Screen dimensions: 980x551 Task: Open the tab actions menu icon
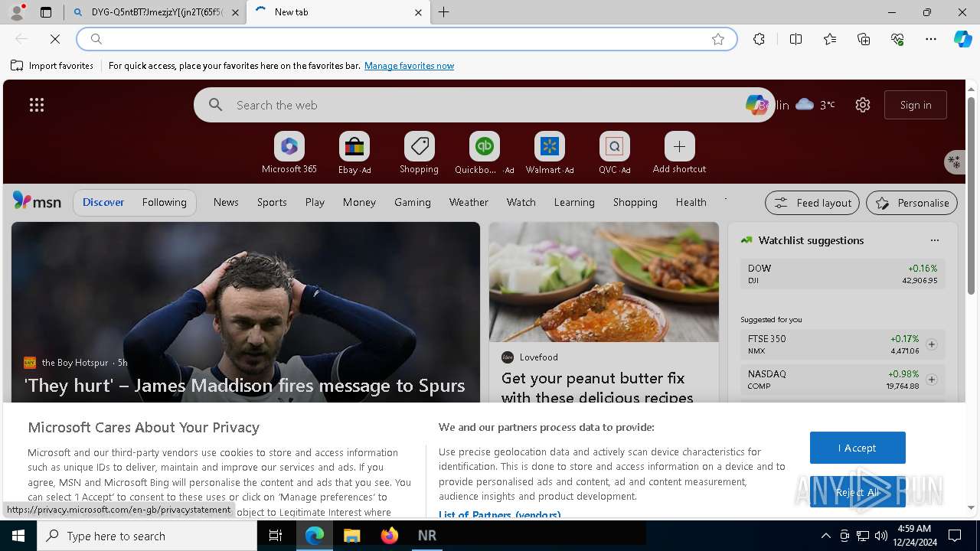[46, 12]
